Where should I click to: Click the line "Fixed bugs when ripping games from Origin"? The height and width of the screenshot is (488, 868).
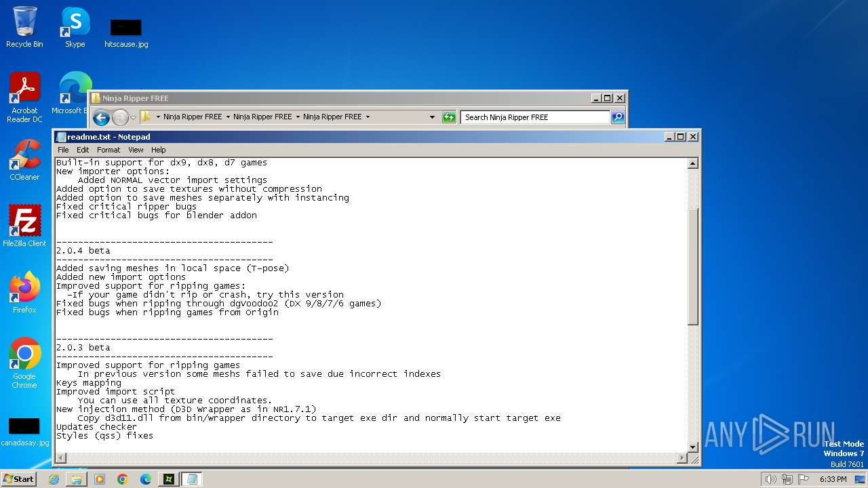click(x=167, y=312)
